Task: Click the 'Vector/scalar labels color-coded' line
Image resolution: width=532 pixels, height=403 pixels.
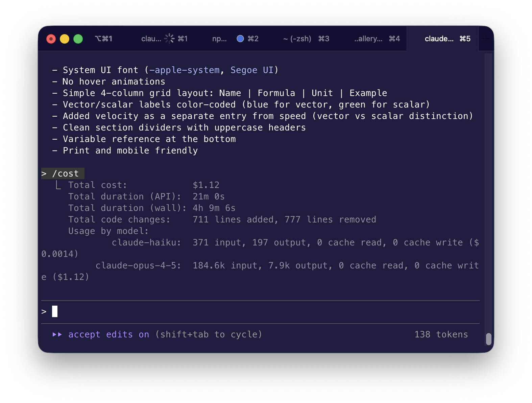Action: [241, 104]
